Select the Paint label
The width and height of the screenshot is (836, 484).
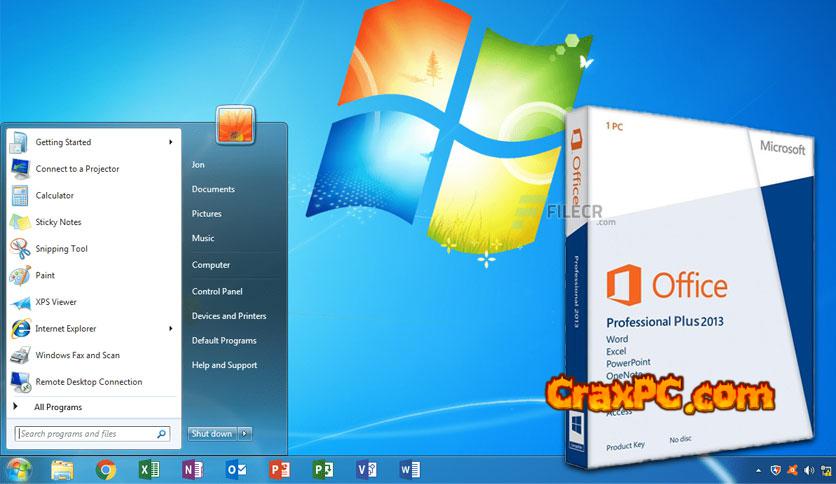45,276
